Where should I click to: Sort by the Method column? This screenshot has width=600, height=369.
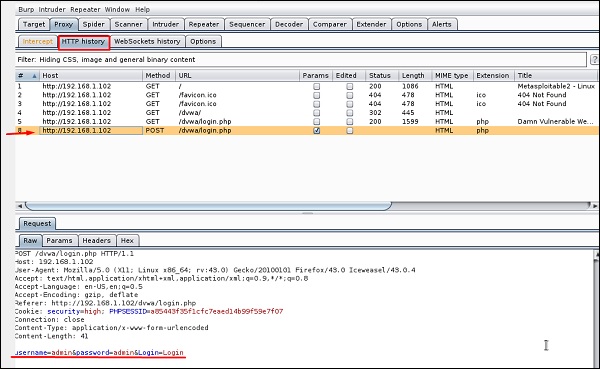[x=159, y=75]
